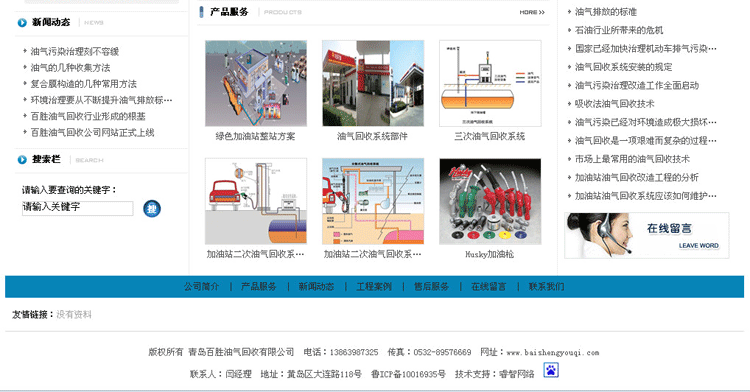Open 售后服务 in the footer bar
Viewport: 750px width, 392px height.
click(x=431, y=287)
